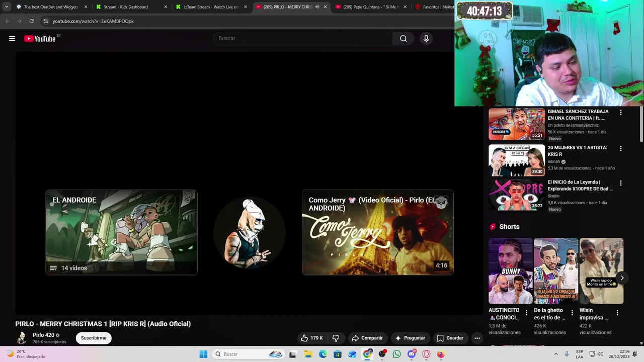Viewport: 644px width, 362px height.
Task: Open the browser tab search dropdown
Action: (7, 7)
